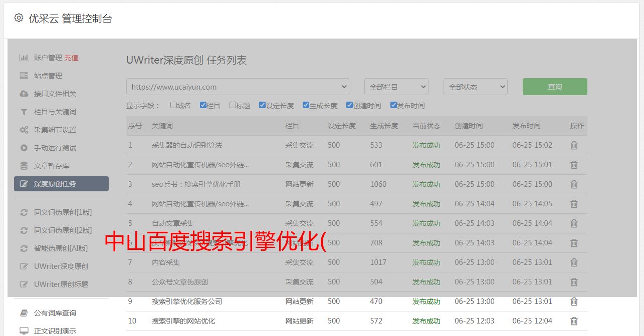Open 文章暂存库 menu item
Viewport: 644px width, 336px height.
pos(52,166)
